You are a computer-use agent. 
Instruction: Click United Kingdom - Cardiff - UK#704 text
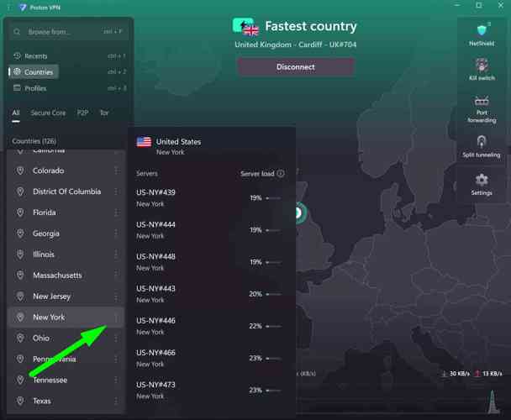click(x=296, y=45)
